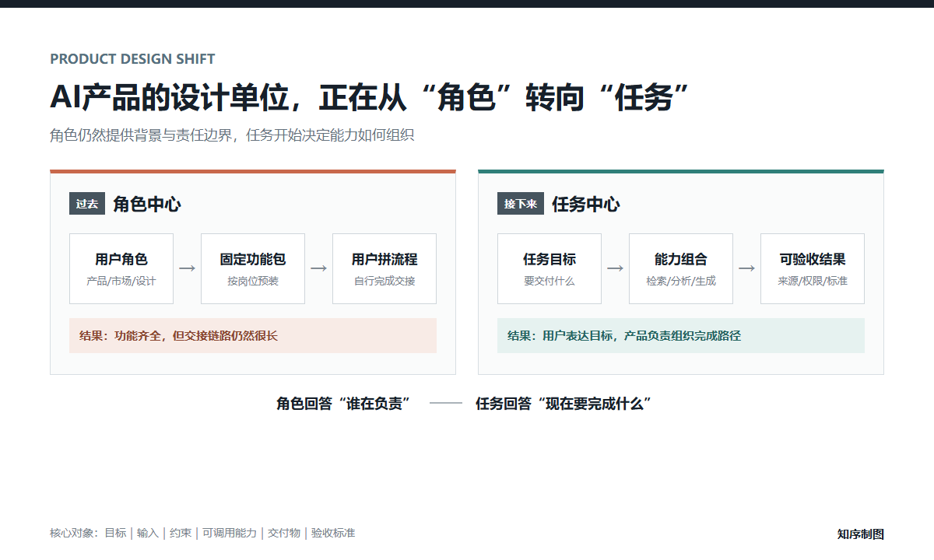Image resolution: width=934 pixels, height=560 pixels.
Task: Click the footer label 核心对象：
Action: pyautogui.click(x=75, y=533)
